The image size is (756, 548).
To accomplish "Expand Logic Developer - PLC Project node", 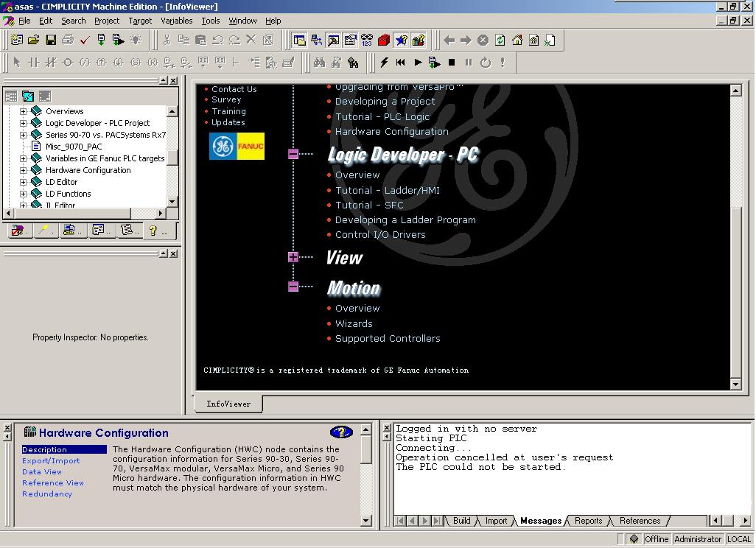I will point(23,123).
